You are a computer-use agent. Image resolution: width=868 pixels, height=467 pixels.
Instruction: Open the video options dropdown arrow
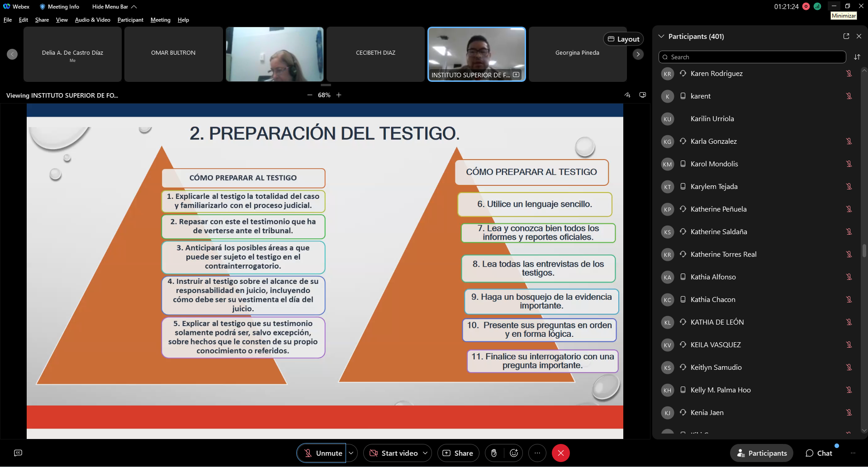(425, 453)
